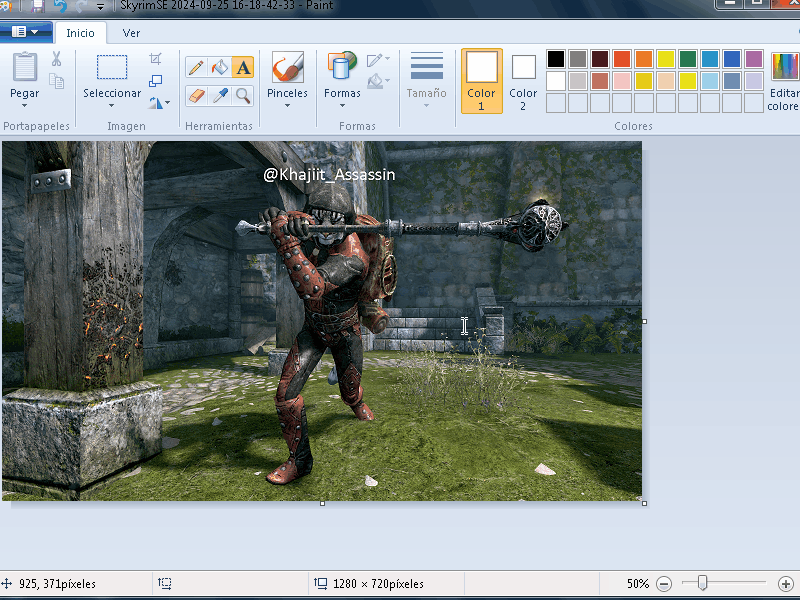Open the quick access toolbar customize dropdown
The width and height of the screenshot is (800, 600).
[101, 7]
